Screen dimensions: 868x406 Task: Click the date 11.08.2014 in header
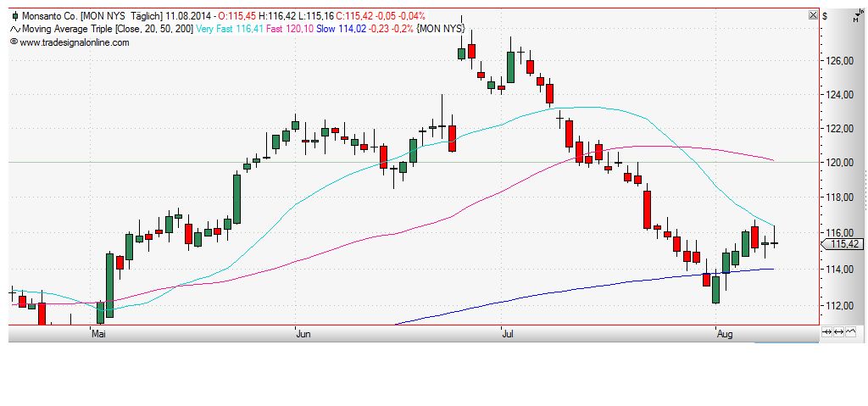pyautogui.click(x=187, y=17)
